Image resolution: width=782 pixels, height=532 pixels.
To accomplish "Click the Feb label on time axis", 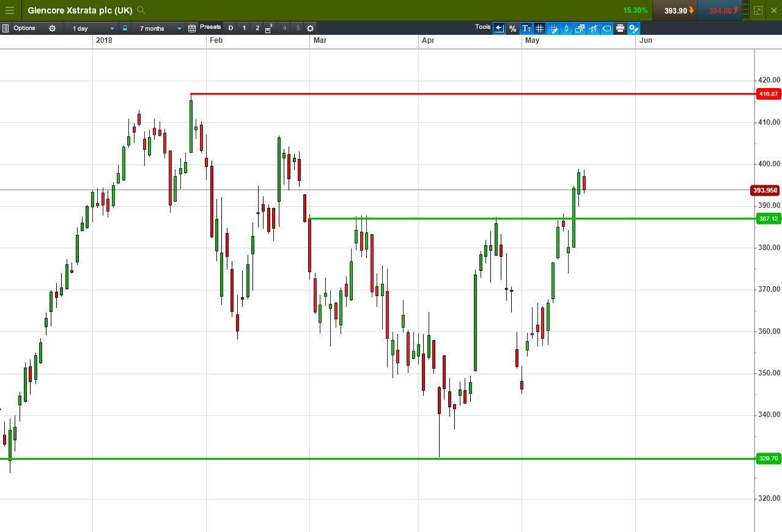I will click(x=215, y=40).
